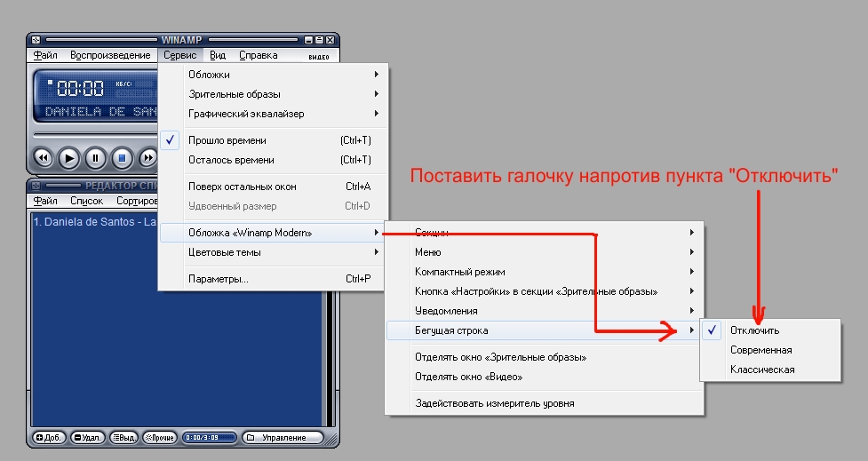
Task: Expand the Обложки submenu
Action: pyautogui.click(x=274, y=74)
